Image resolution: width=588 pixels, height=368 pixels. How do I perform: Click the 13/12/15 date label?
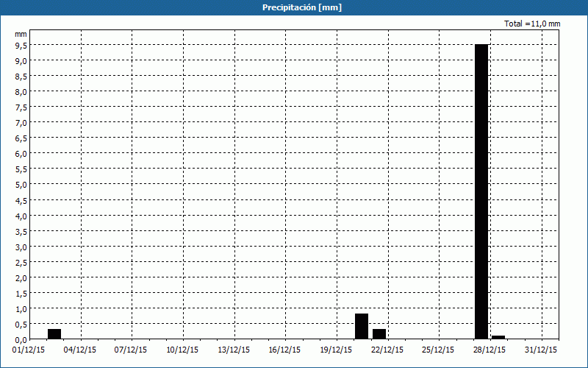(234, 350)
